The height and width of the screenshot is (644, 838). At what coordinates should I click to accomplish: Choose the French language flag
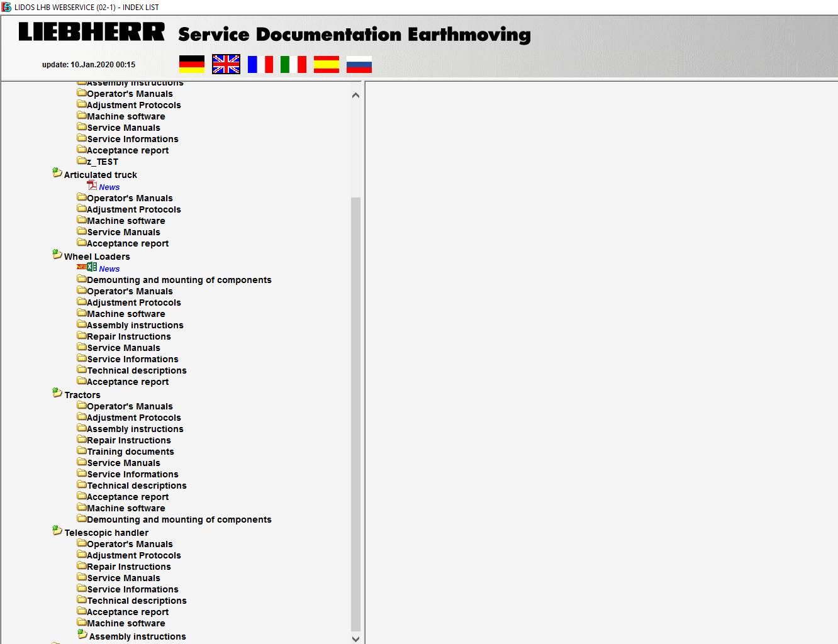[260, 64]
